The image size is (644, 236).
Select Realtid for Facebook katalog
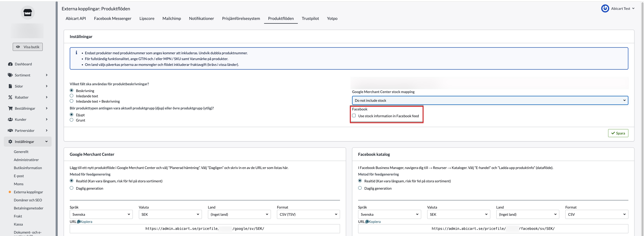point(360,180)
